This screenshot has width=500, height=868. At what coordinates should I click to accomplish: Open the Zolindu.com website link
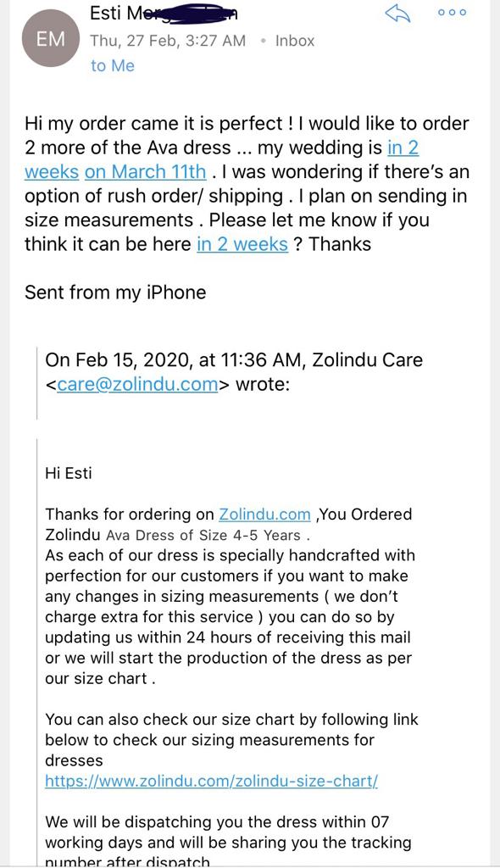[264, 515]
